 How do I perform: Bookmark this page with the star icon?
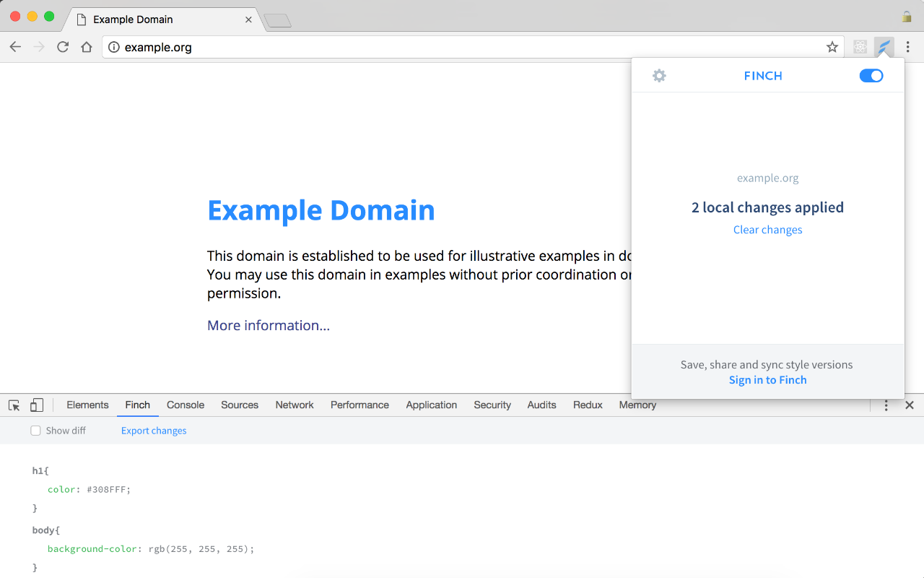coord(832,47)
